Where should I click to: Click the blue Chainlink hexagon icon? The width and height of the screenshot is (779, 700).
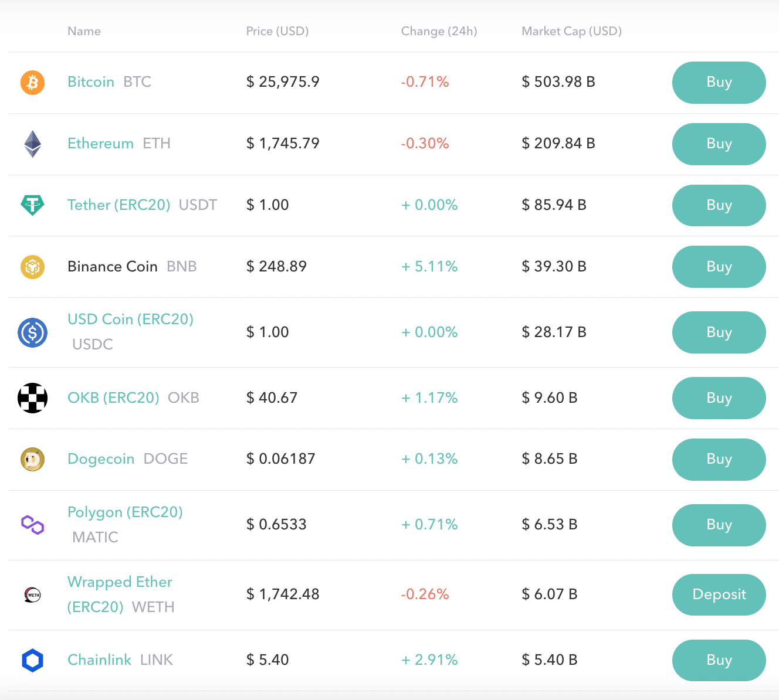[x=33, y=660]
